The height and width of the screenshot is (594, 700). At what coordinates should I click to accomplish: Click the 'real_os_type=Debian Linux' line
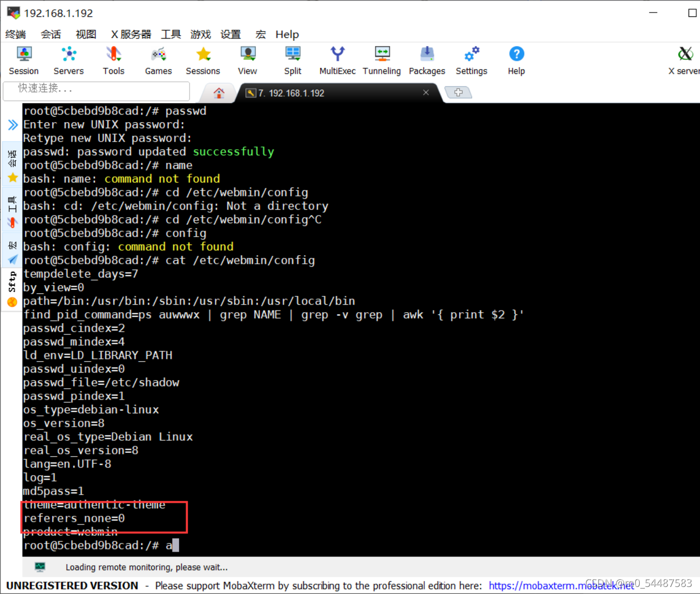[x=108, y=437]
